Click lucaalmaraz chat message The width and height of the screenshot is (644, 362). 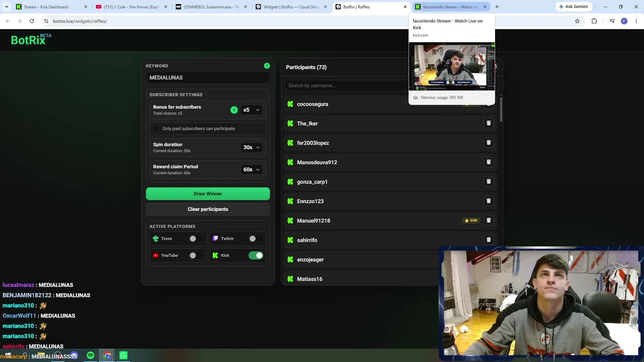pos(38,285)
